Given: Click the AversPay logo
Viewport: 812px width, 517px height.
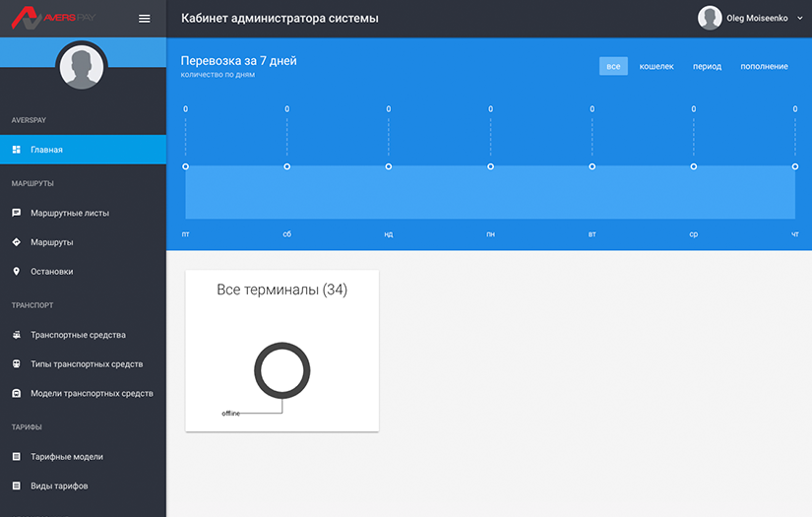Looking at the screenshot, I should click(x=54, y=18).
